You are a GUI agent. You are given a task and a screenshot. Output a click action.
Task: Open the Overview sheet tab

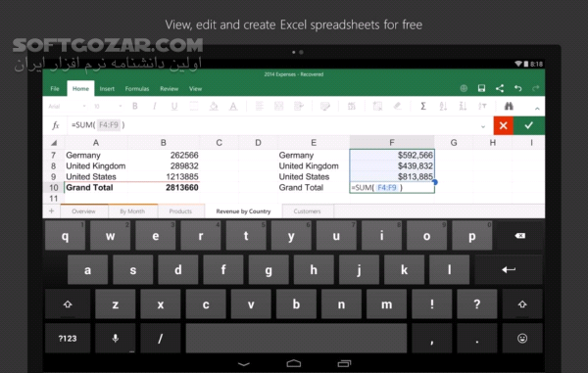[x=83, y=211]
